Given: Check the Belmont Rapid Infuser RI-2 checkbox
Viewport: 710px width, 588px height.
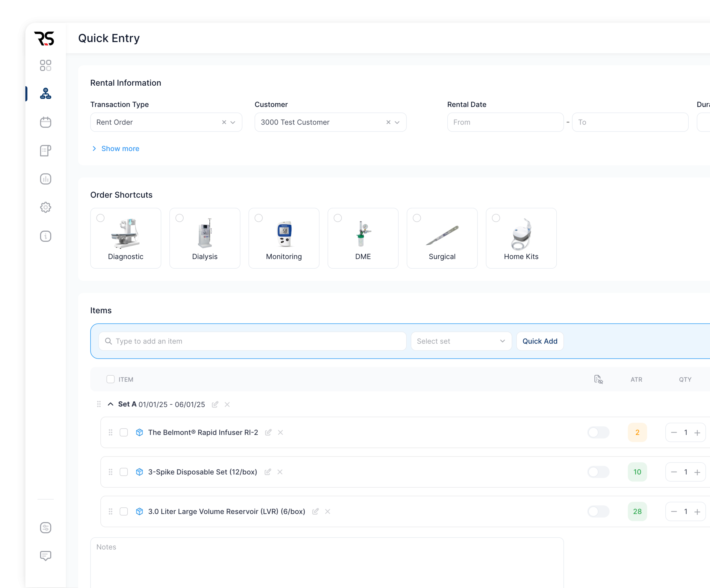Looking at the screenshot, I should click(x=124, y=432).
